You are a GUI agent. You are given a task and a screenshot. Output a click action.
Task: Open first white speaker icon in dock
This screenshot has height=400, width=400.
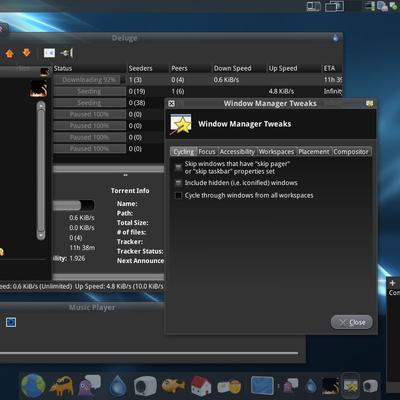145,386
